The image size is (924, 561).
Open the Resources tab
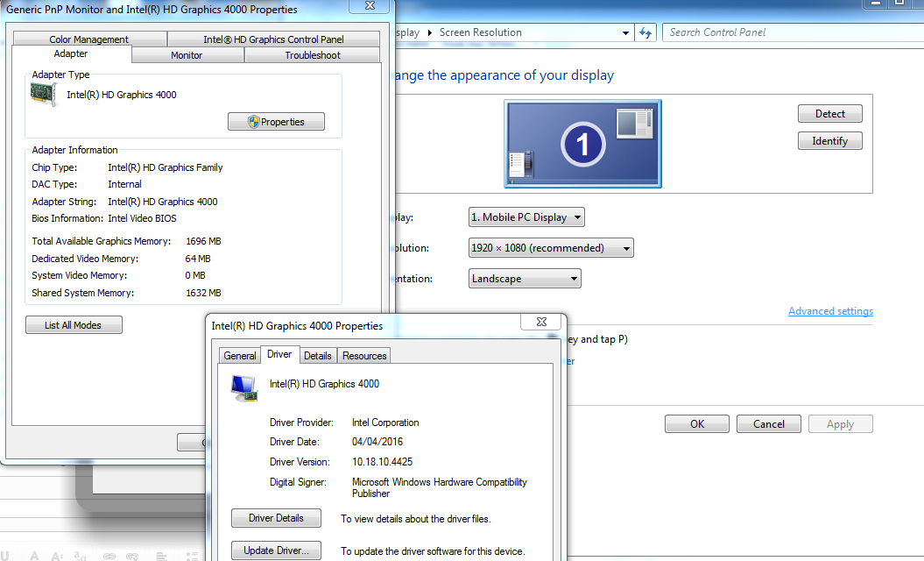click(x=364, y=356)
